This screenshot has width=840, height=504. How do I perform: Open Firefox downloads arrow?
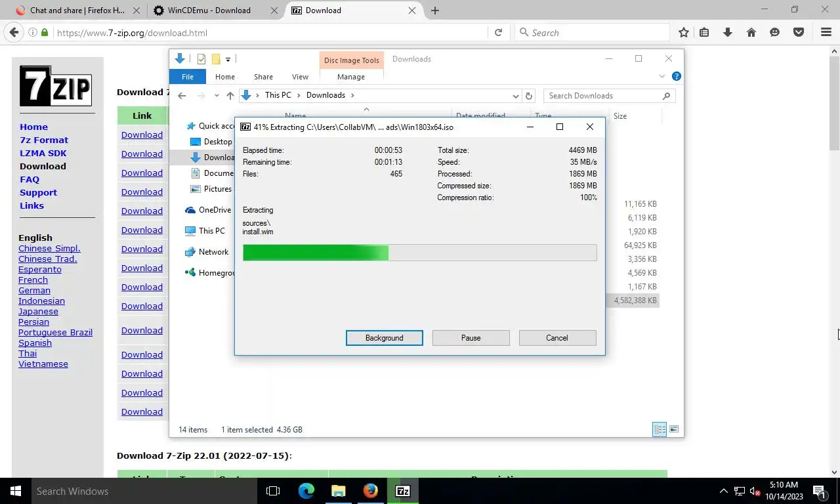point(727,32)
